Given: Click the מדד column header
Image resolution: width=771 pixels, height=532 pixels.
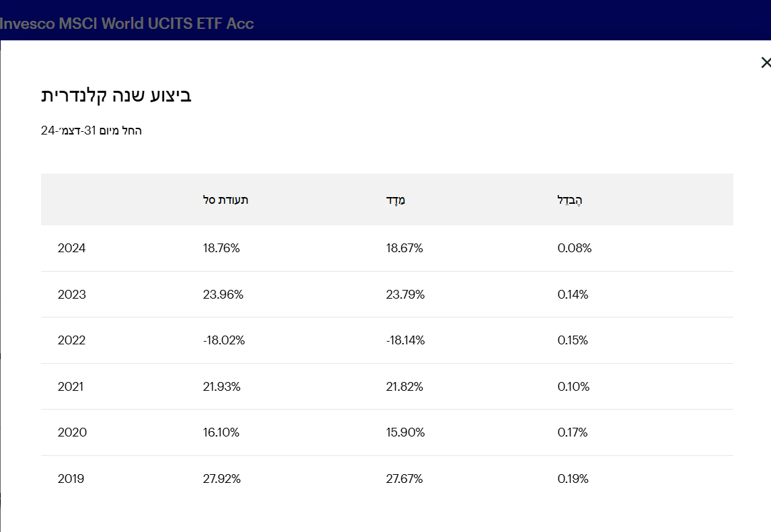Looking at the screenshot, I should [396, 200].
